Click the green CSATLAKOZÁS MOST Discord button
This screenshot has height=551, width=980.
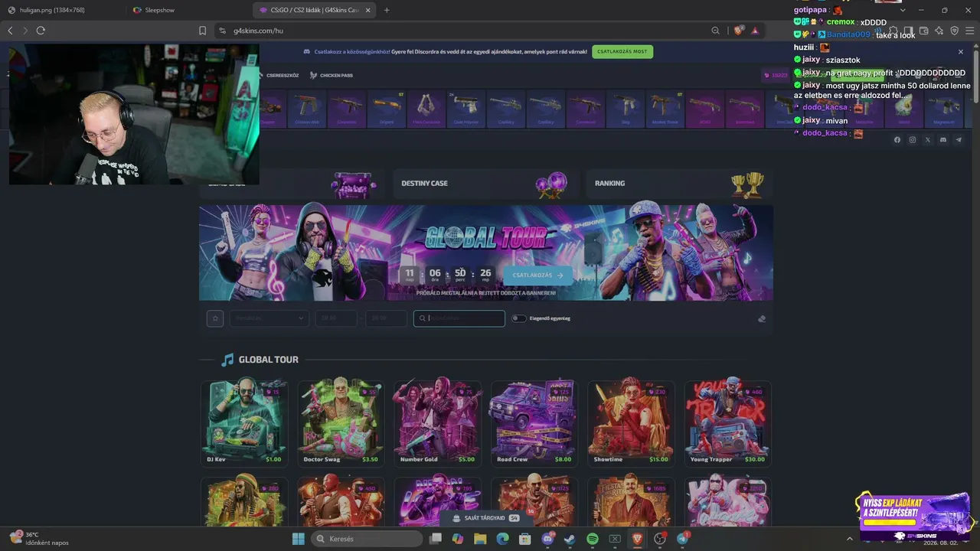[622, 52]
